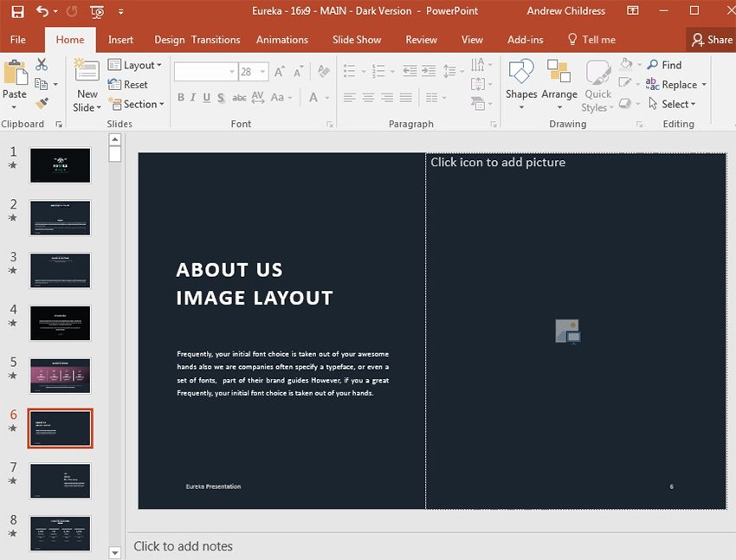
Task: Decrease the font size
Action: [x=298, y=72]
